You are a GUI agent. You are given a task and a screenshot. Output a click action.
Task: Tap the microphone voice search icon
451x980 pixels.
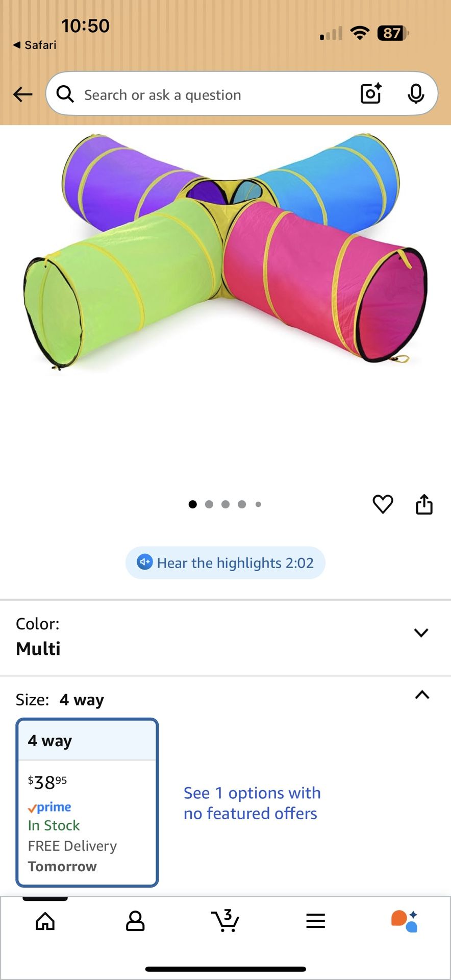[x=416, y=93]
